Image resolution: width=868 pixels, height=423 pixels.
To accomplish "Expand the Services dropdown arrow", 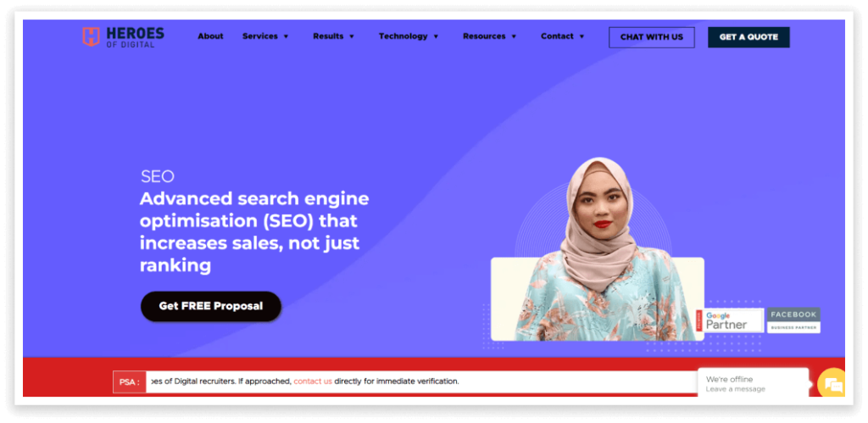I will pos(287,36).
